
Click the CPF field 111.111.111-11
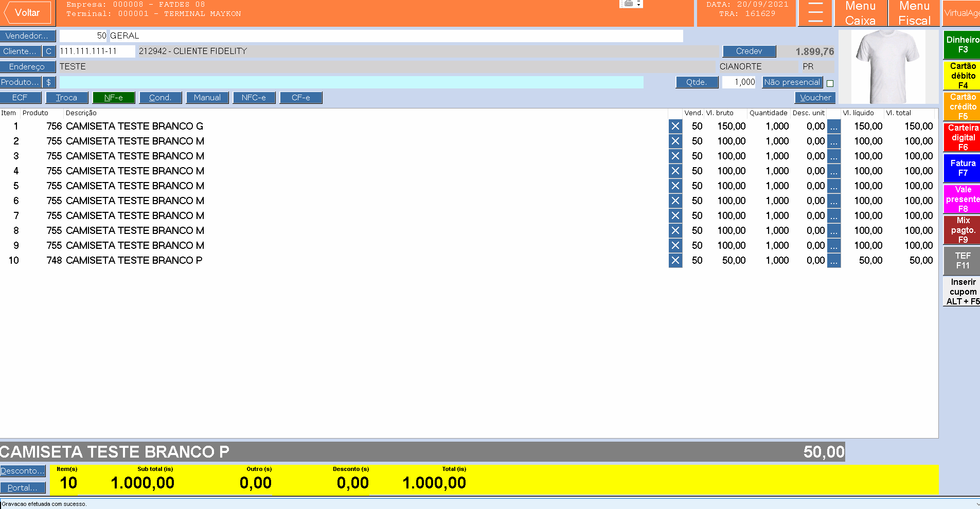97,51
